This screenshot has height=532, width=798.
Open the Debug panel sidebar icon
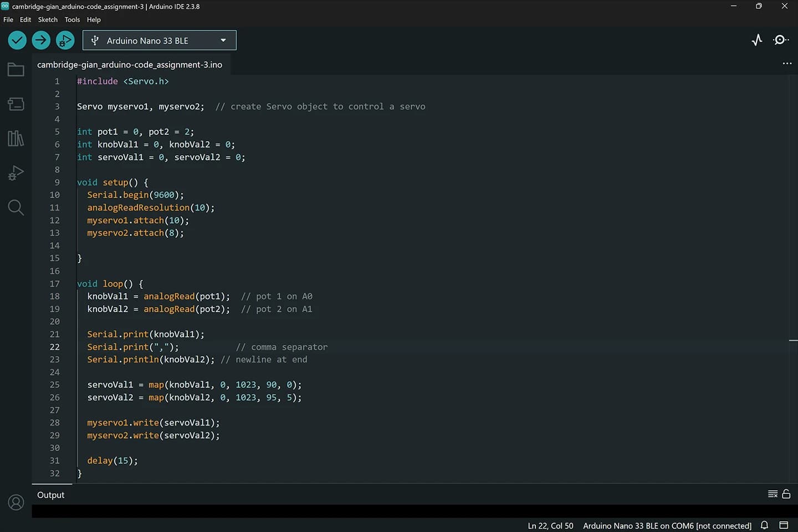point(16,173)
